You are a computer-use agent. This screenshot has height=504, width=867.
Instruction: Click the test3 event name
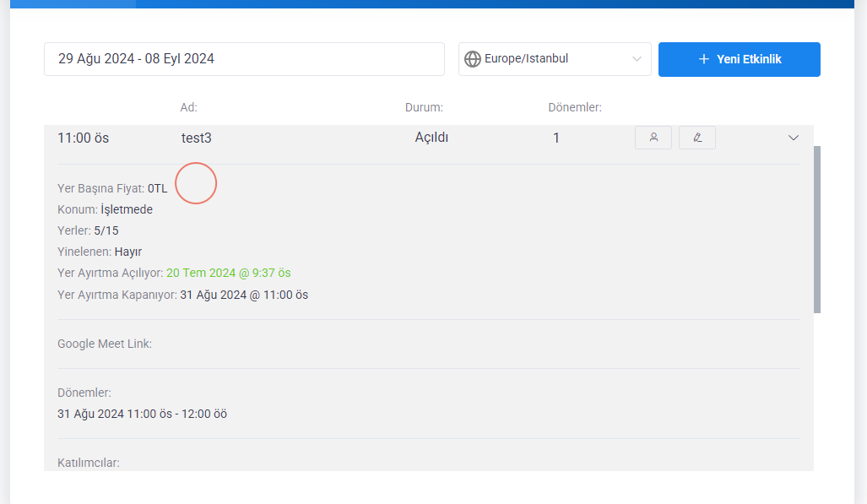[x=196, y=138]
